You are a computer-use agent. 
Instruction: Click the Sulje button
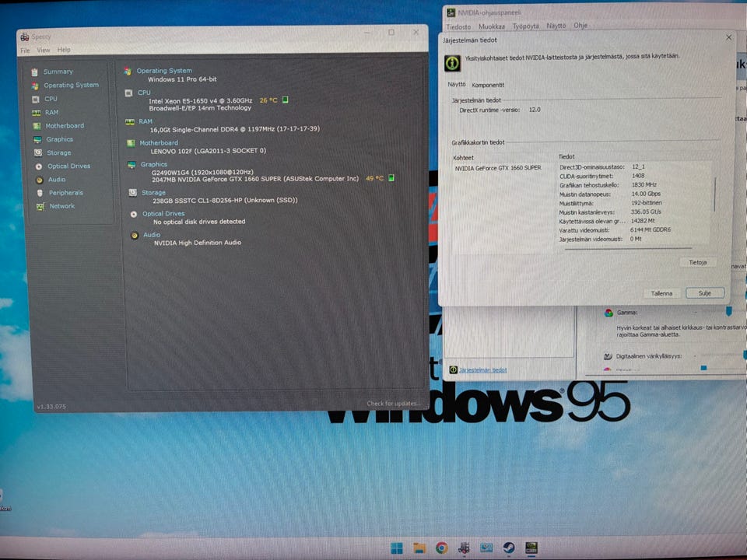pos(705,293)
